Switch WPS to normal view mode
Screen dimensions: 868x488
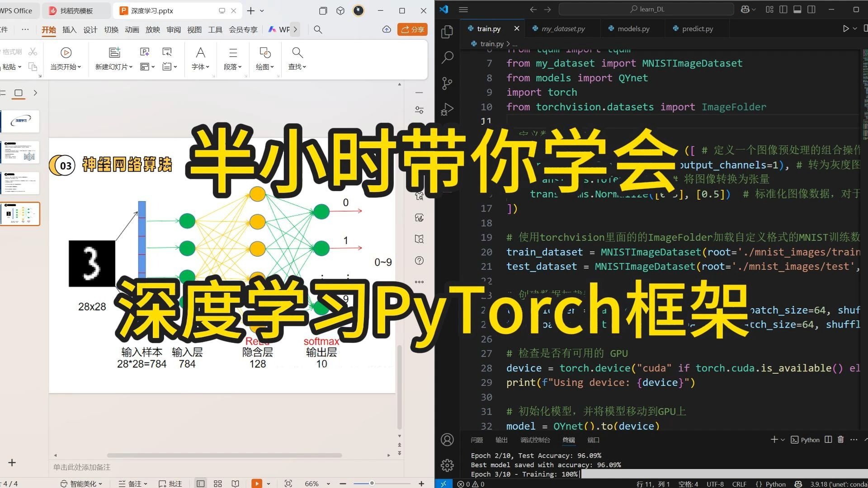200,483
